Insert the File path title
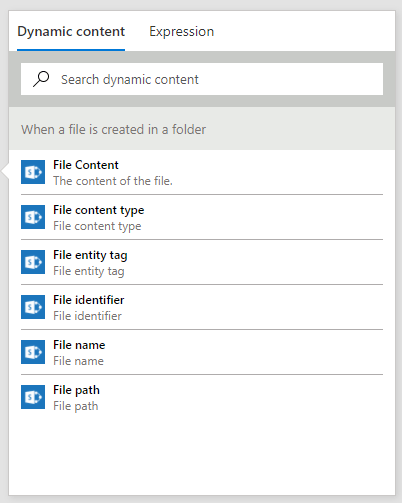The height and width of the screenshot is (503, 402). (76, 390)
